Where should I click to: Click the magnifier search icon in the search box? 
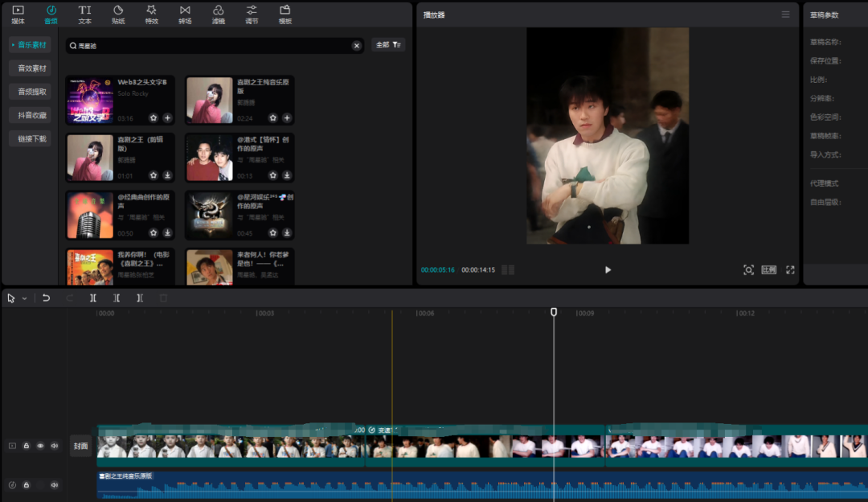coord(73,45)
